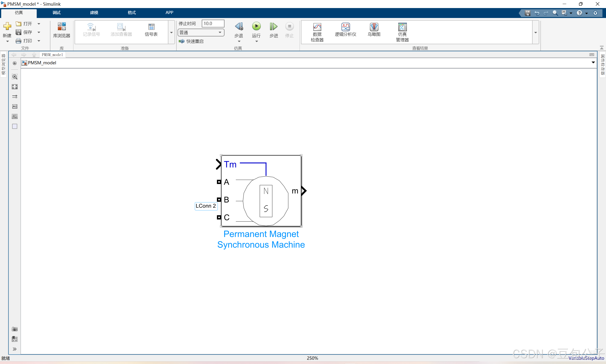Open the Data Inspector (数据检查器) icon

[x=317, y=27]
